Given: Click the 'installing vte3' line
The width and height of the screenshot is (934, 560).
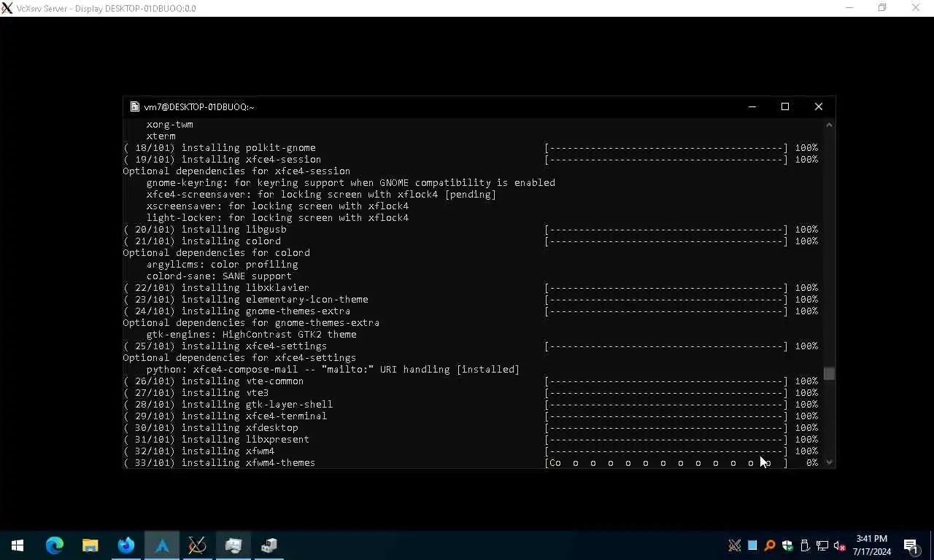Looking at the screenshot, I should pyautogui.click(x=196, y=393).
